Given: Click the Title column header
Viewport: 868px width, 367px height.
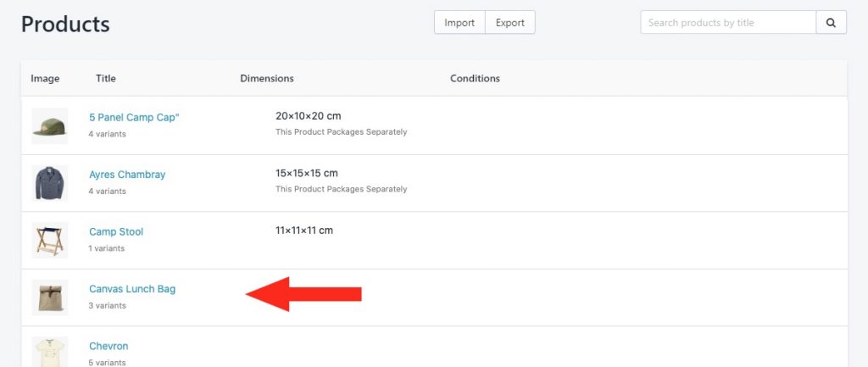Looking at the screenshot, I should 106,79.
